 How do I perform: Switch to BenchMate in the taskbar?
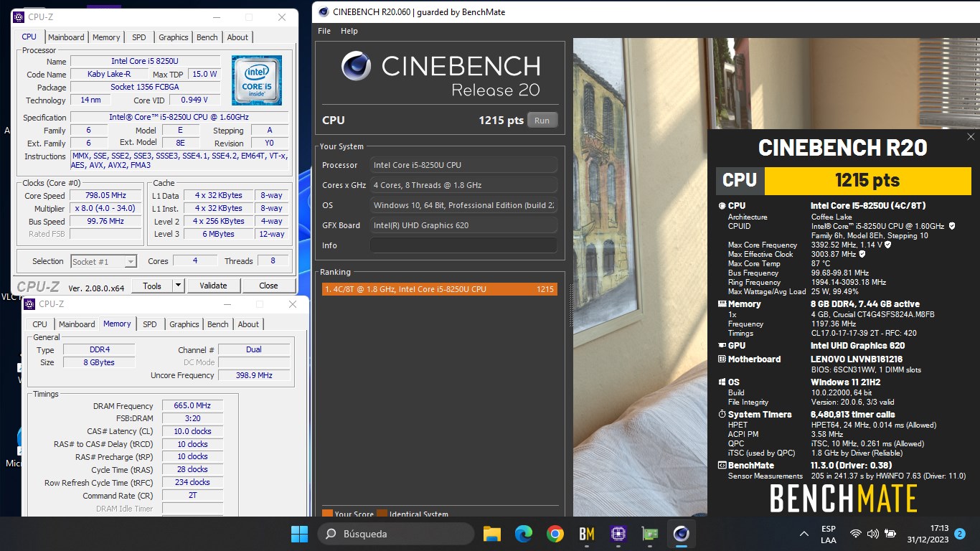[x=586, y=534]
